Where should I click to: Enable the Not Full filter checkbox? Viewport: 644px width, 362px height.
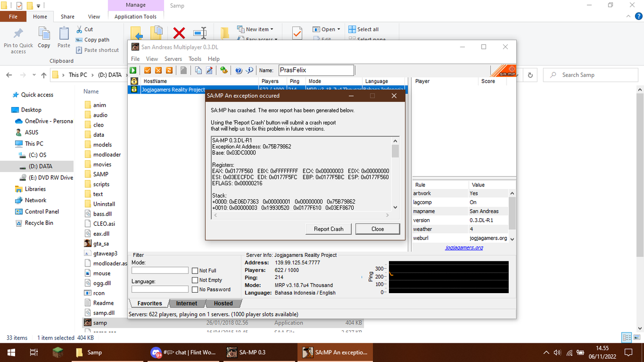point(195,270)
